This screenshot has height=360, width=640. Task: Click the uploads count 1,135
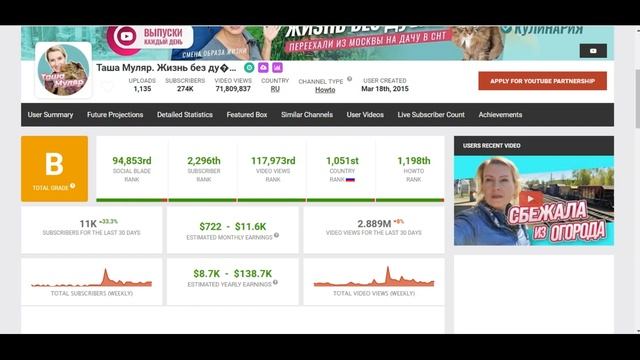(x=142, y=89)
